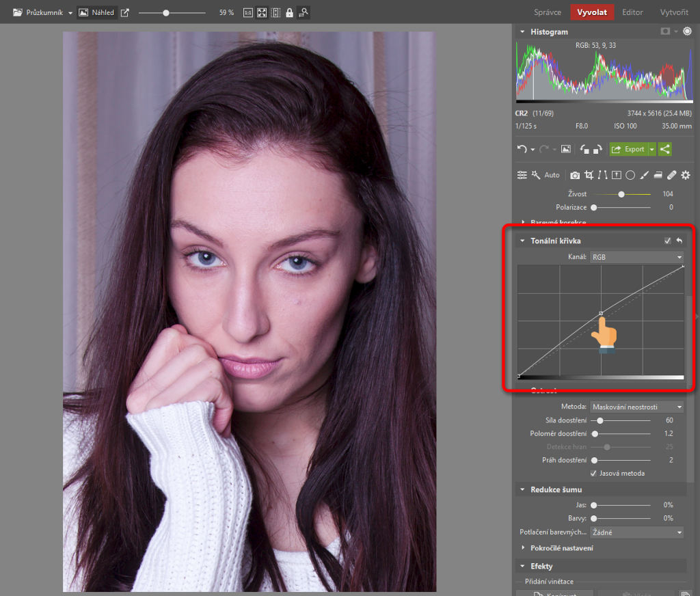Reset the Tonální křivka curve
700x596 pixels.
[x=679, y=241]
